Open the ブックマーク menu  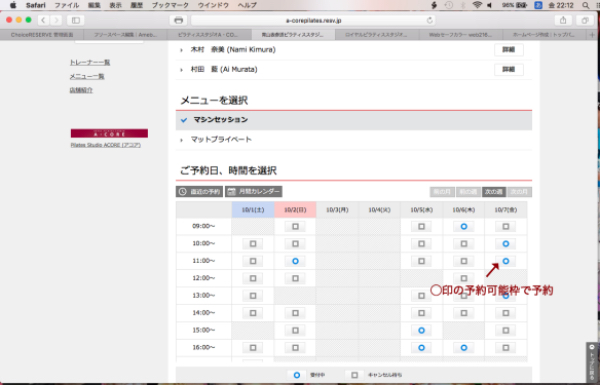click(x=170, y=5)
